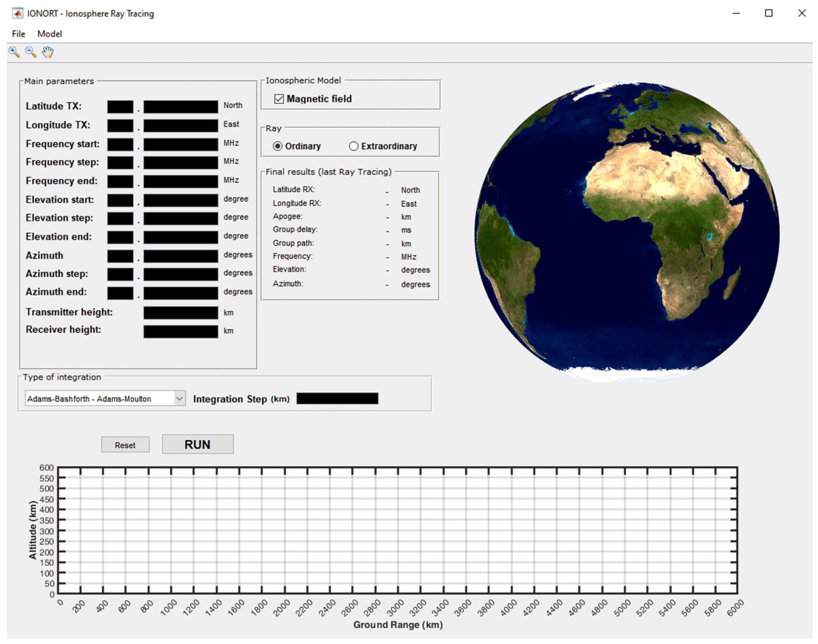Screen dimensions: 818x644
Task: Select the Zoom In tool
Action: point(14,52)
